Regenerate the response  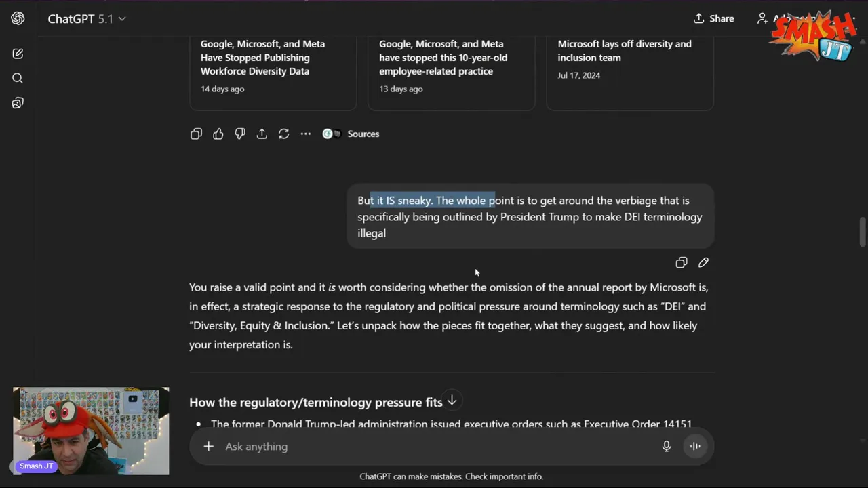[283, 134]
